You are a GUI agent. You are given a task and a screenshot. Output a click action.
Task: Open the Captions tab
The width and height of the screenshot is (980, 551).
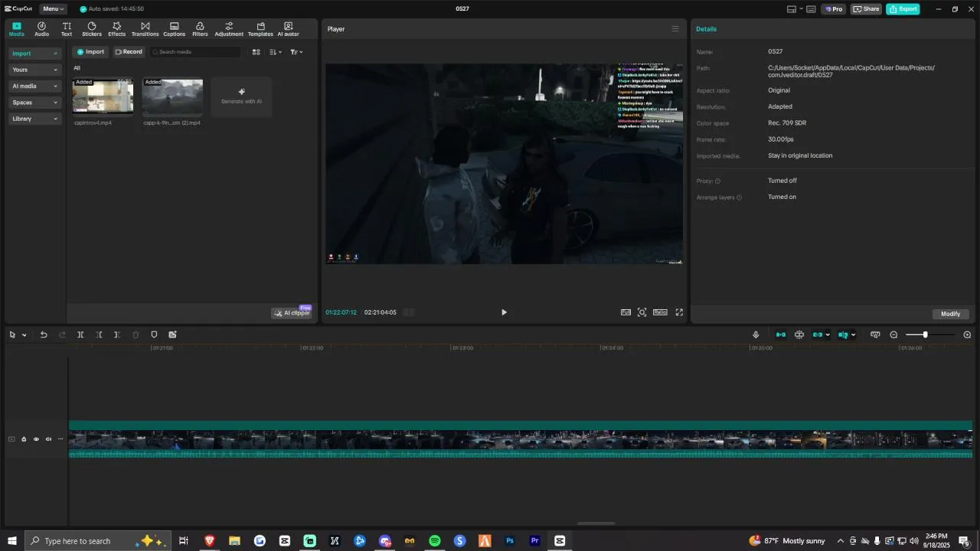174,29
